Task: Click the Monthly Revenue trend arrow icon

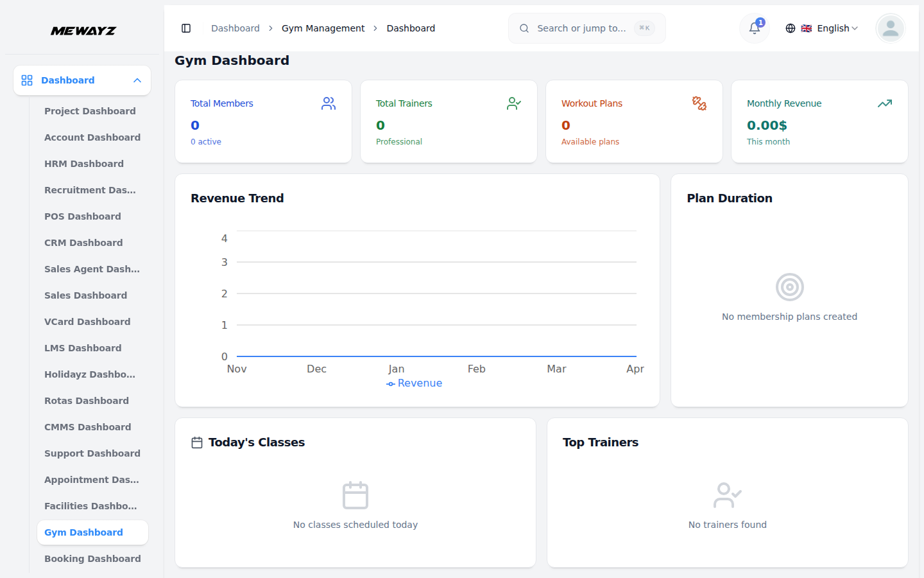Action: [885, 103]
